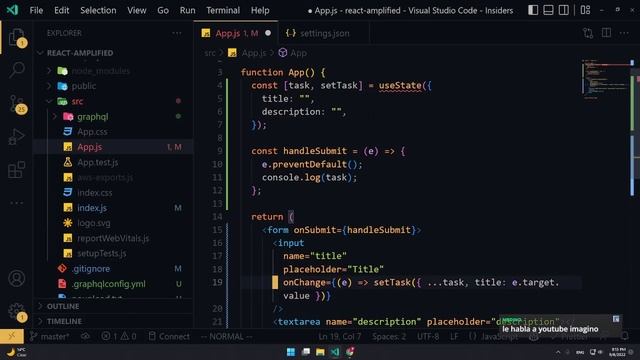The height and width of the screenshot is (360, 640).
Task: Open the Search view in activity bar
Action: pos(17,70)
